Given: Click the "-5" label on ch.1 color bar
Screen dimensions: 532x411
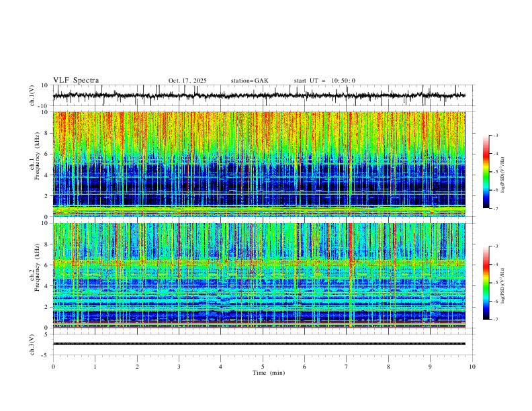Looking at the screenshot, I should pos(496,172).
